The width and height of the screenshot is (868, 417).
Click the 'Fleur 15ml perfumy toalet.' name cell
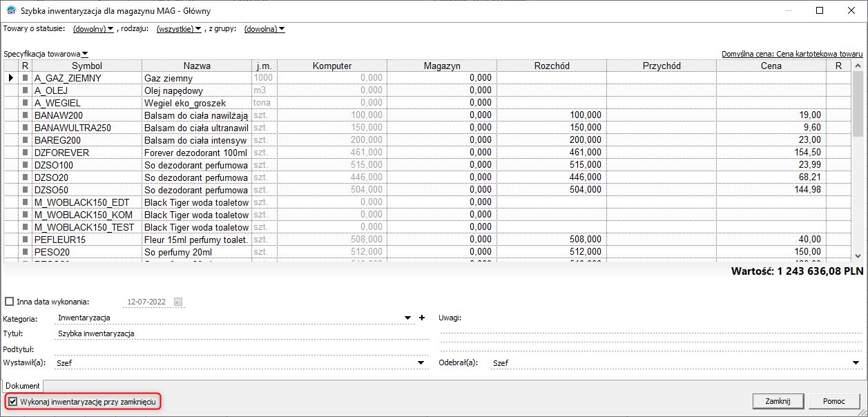pyautogui.click(x=197, y=240)
